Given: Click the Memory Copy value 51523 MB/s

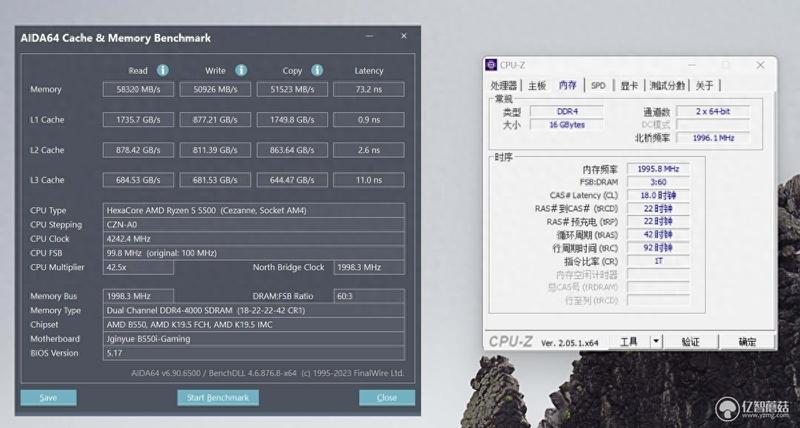Looking at the screenshot, I should pos(292,89).
